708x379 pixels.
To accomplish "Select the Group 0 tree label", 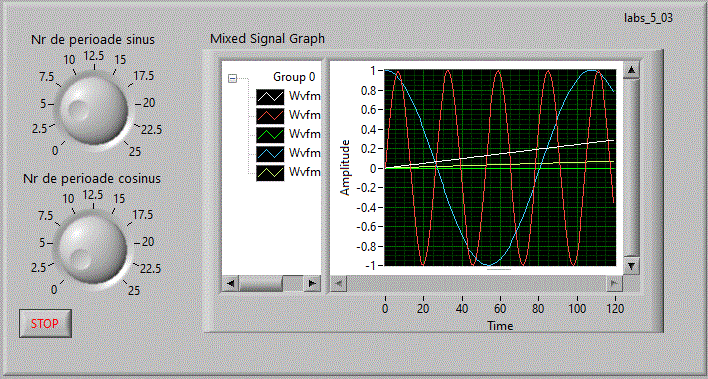I will point(294,77).
